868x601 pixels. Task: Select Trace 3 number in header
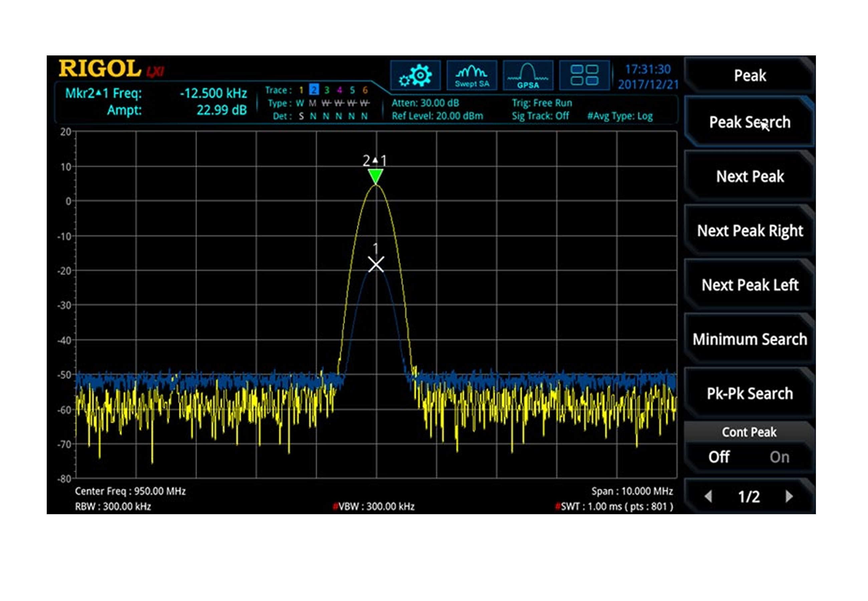click(x=327, y=90)
